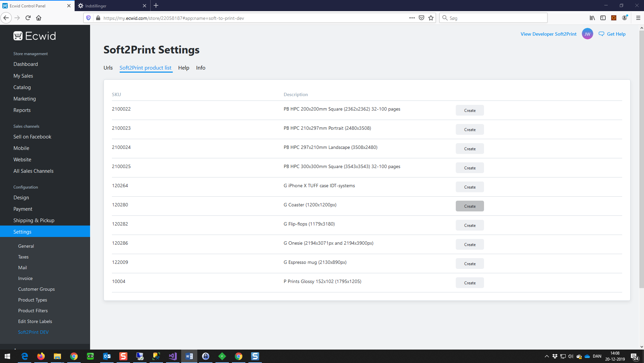This screenshot has width=644, height=363.
Task: Open Windows Start menu
Action: click(x=7, y=356)
